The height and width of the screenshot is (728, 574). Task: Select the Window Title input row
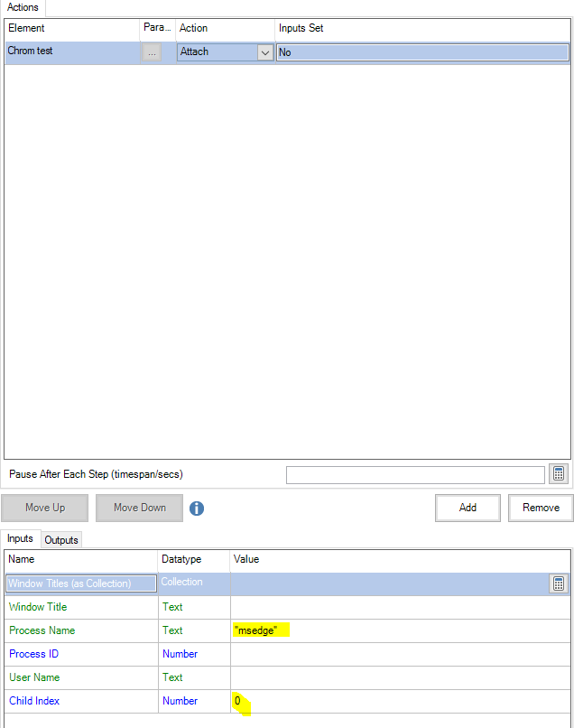287,607
